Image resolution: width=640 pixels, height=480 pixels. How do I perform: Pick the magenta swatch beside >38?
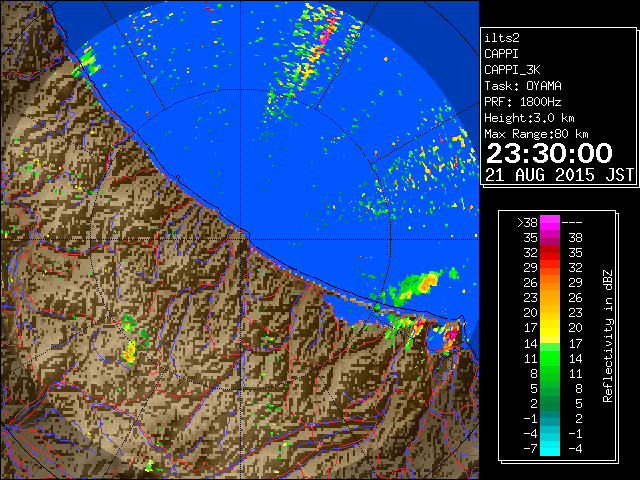[x=550, y=223]
